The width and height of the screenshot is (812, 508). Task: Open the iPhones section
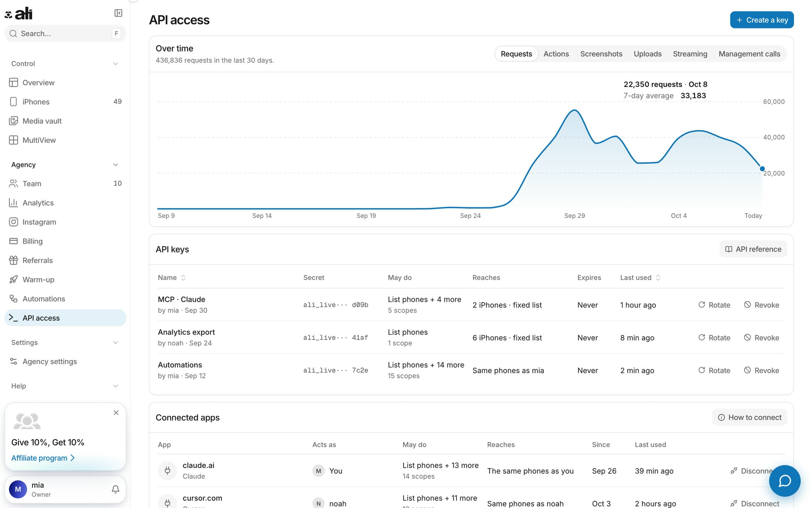65,102
